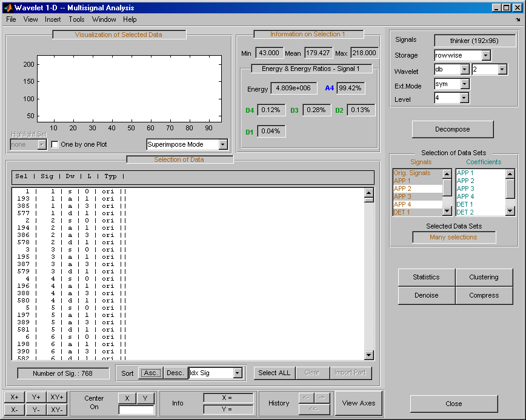
Task: Open the Tools menu
Action: [x=76, y=19]
